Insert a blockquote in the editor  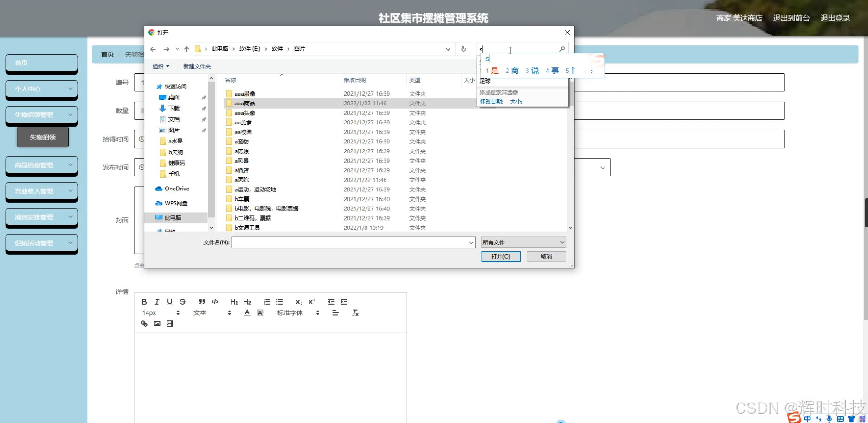201,302
